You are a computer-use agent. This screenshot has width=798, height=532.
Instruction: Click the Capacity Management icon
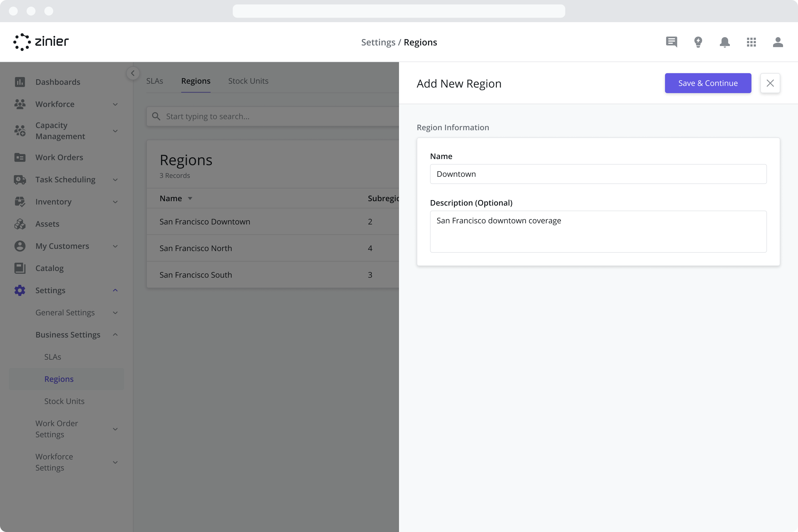tap(20, 131)
